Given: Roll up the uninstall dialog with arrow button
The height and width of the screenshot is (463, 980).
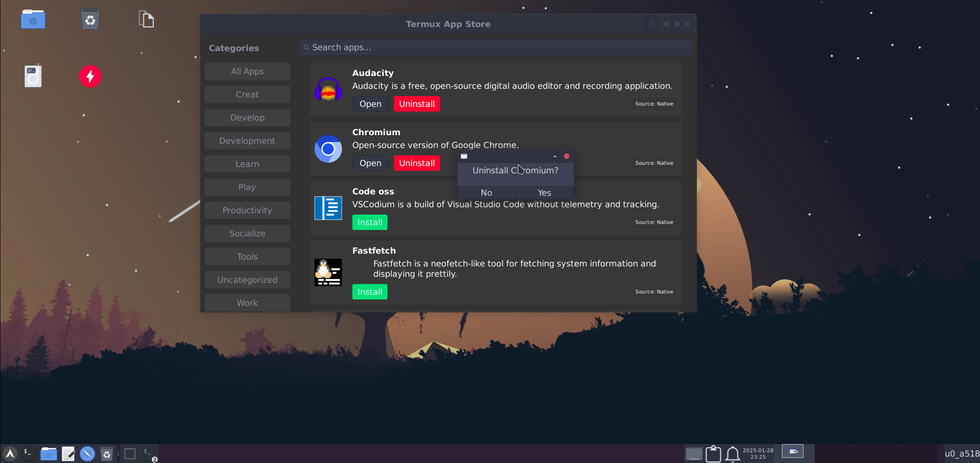Looking at the screenshot, I should point(555,156).
